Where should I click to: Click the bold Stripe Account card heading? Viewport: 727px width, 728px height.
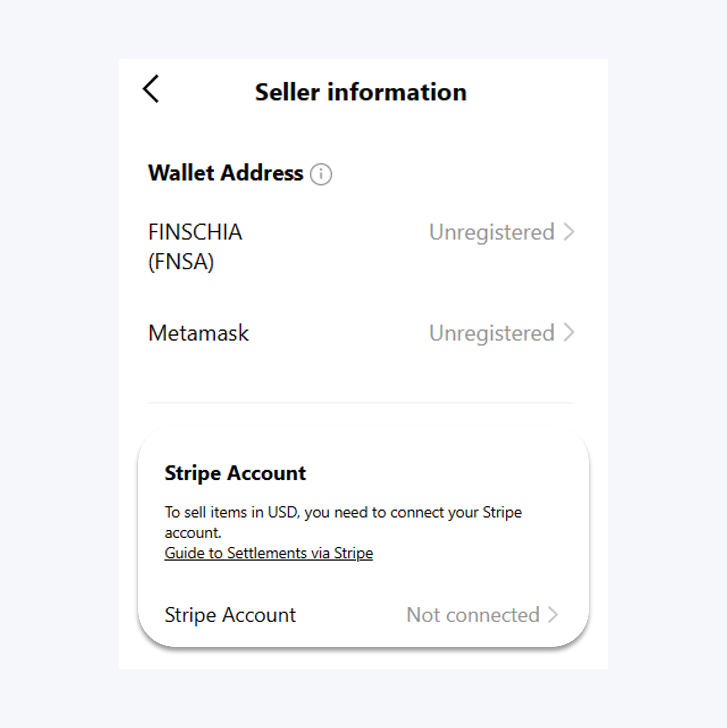(x=235, y=473)
